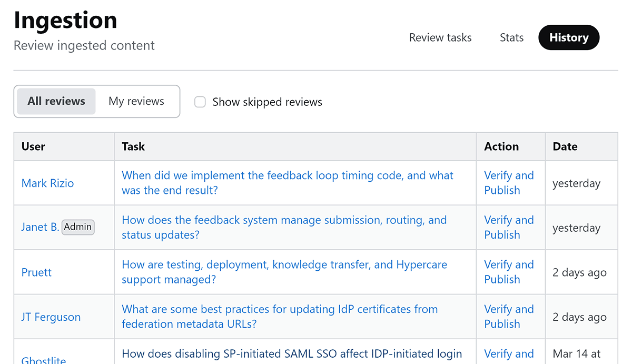Image resolution: width=632 pixels, height=364 pixels.
Task: Select the History tab
Action: (568, 38)
